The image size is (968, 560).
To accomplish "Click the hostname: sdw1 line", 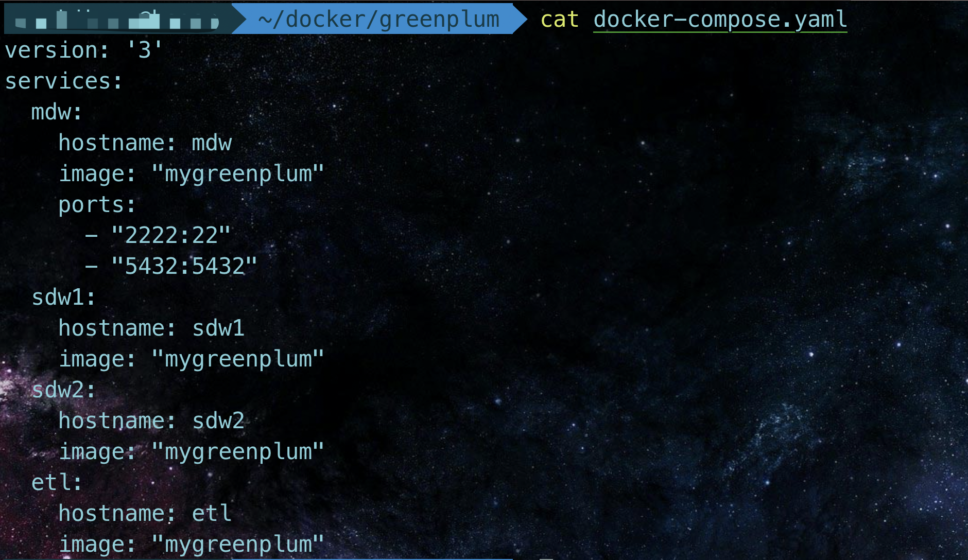I will coord(151,328).
